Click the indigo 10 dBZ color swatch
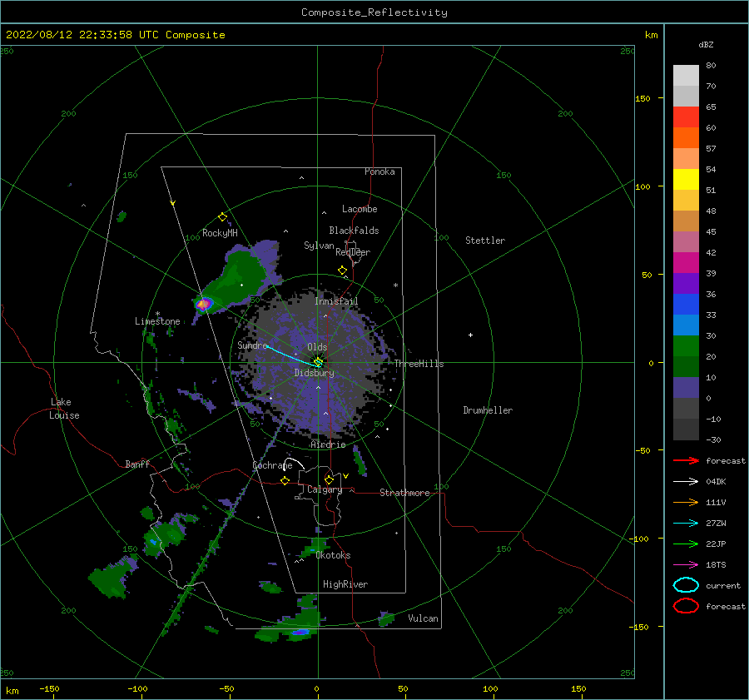 click(x=686, y=388)
